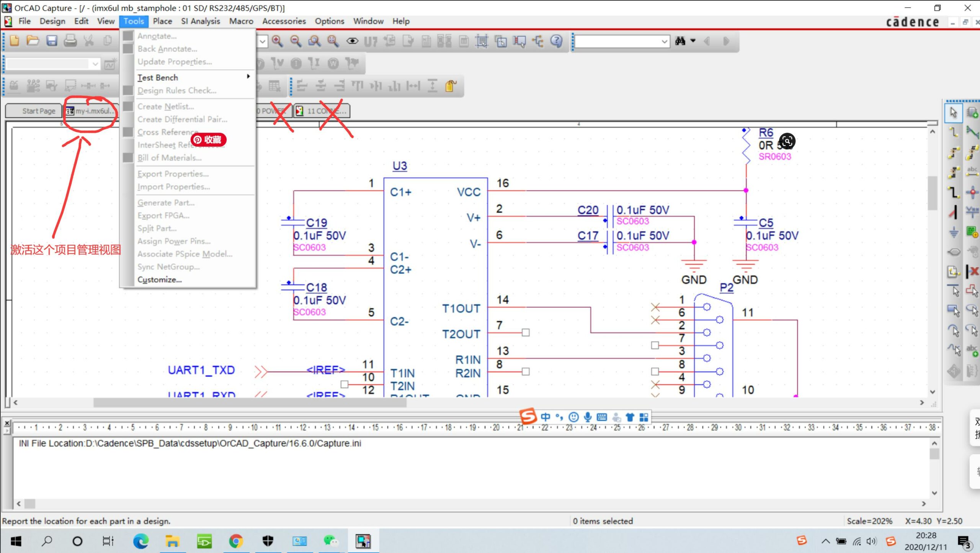Toggle Sogou Chinese/English input mode
This screenshot has height=553, width=980.
point(546,417)
